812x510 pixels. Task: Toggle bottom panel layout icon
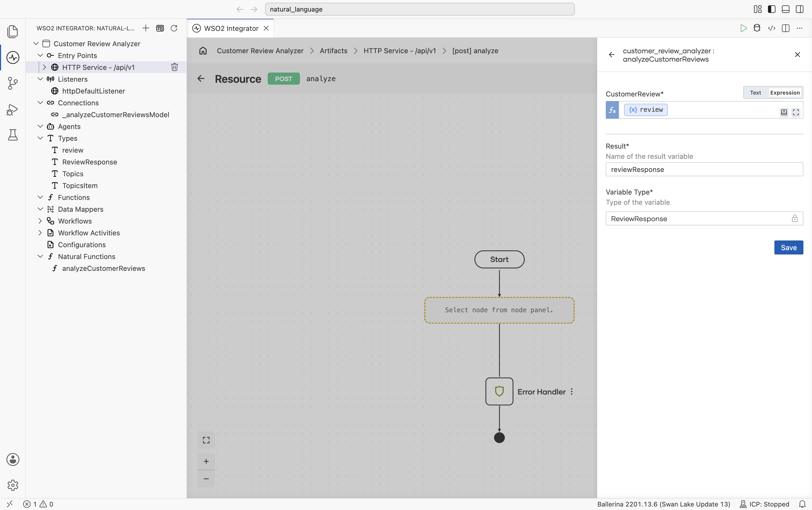click(x=785, y=9)
